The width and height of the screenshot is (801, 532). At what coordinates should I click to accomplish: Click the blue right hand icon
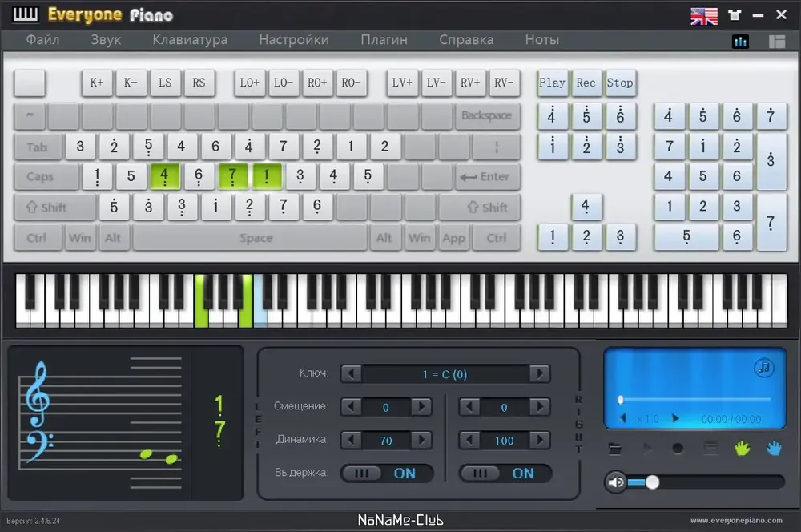point(773,449)
